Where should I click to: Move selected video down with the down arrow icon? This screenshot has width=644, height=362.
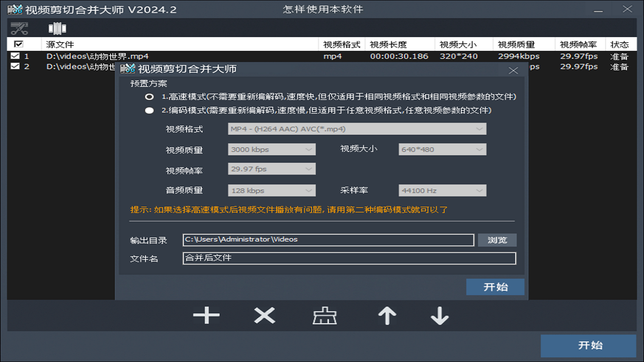439,316
